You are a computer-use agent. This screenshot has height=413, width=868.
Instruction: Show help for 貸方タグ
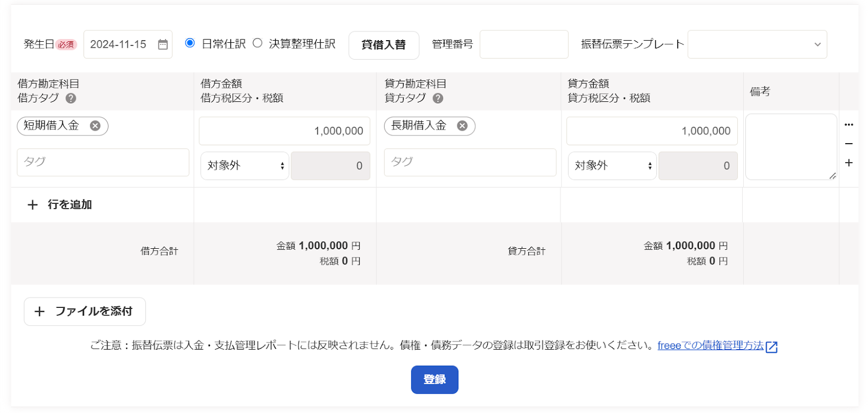[438, 98]
